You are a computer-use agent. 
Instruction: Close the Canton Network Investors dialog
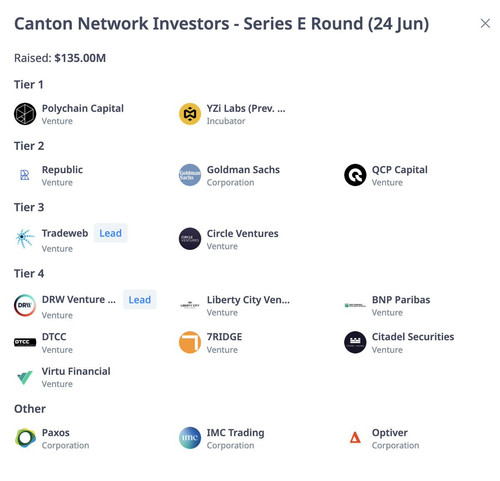pyautogui.click(x=485, y=24)
